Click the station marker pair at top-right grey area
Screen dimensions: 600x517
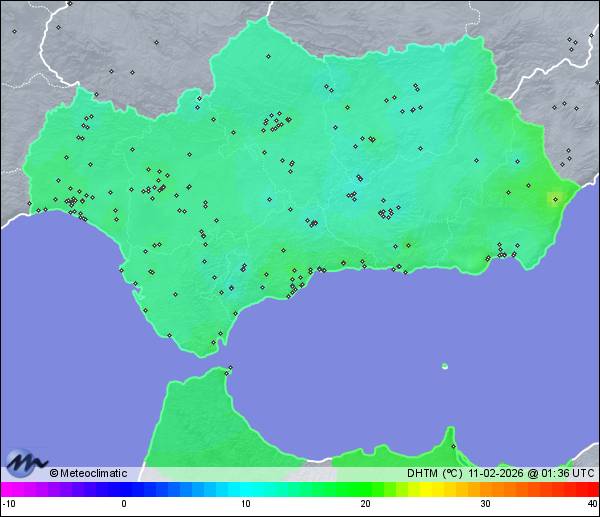(x=571, y=41)
